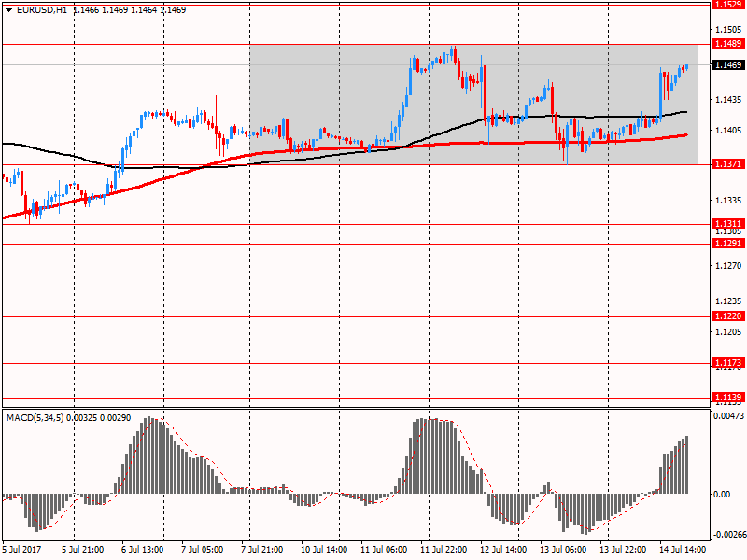This screenshot has height=560, width=747.
Task: Select the 7 Jul 21:00 time axis label
Action: point(262,550)
